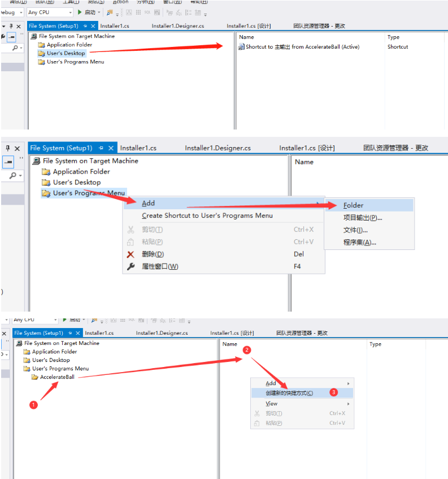Click the grayed SQL text icon in the Debug toolbar
Image resolution: width=448 pixels, height=479 pixels.
pos(147,12)
